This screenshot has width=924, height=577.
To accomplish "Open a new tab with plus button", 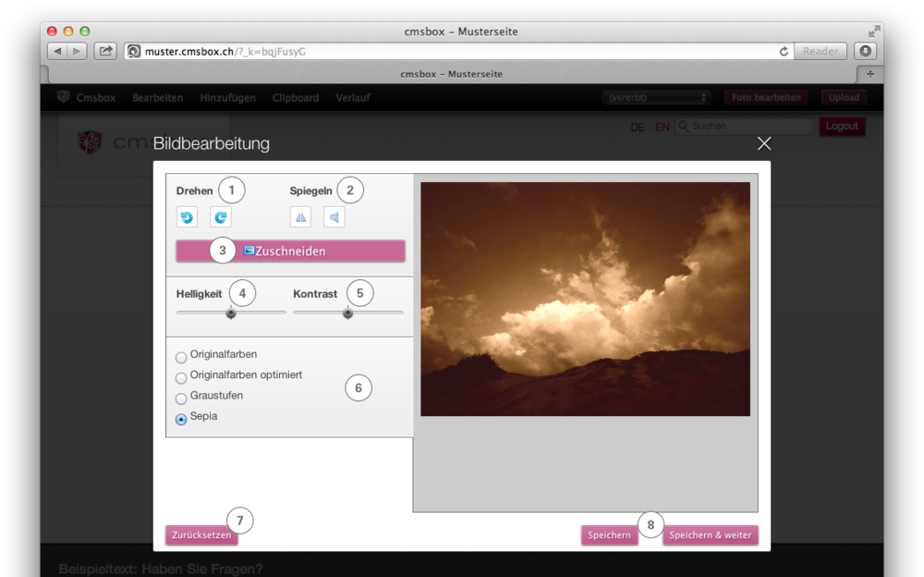I will [x=869, y=74].
